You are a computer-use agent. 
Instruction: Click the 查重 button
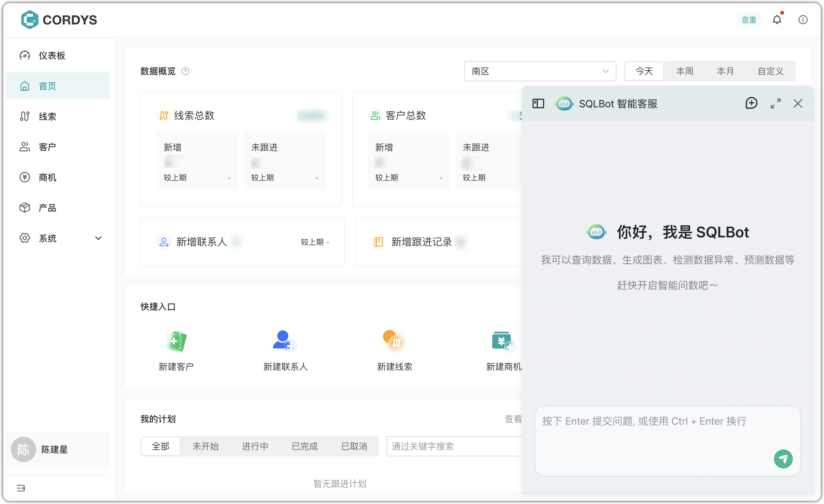tap(749, 20)
